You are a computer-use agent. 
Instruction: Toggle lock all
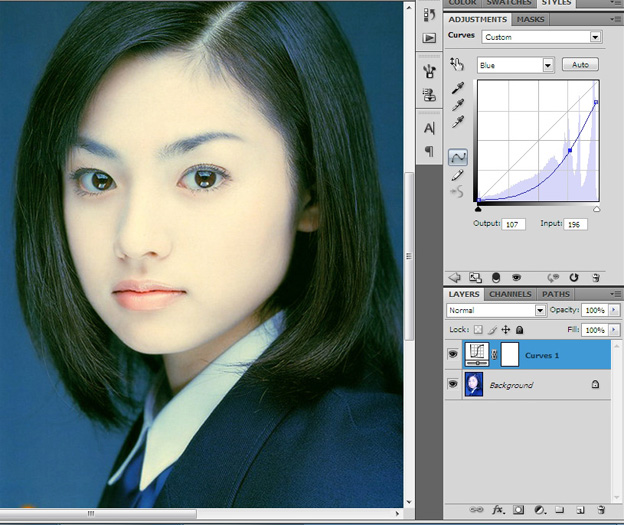519,330
